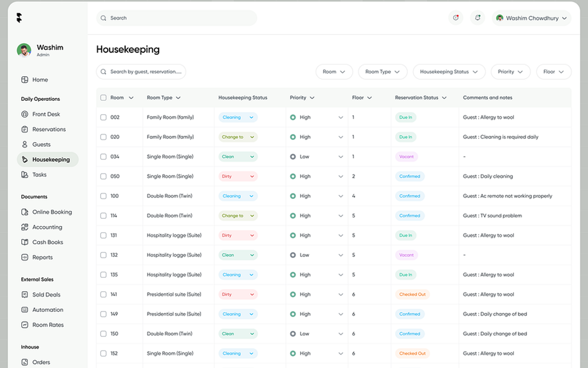Check the checkbox for room 002
The image size is (588, 368).
(x=103, y=117)
